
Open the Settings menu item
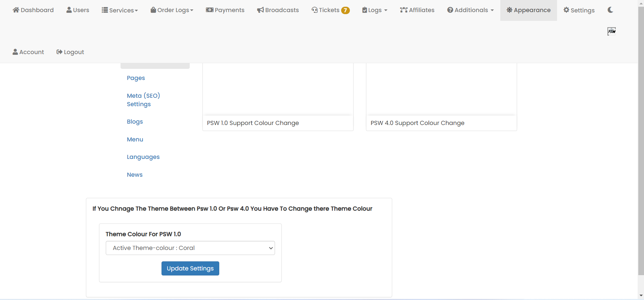pos(579,10)
